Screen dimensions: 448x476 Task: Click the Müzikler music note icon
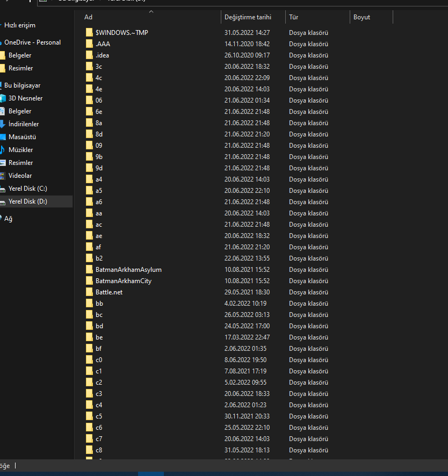[x=3, y=150]
